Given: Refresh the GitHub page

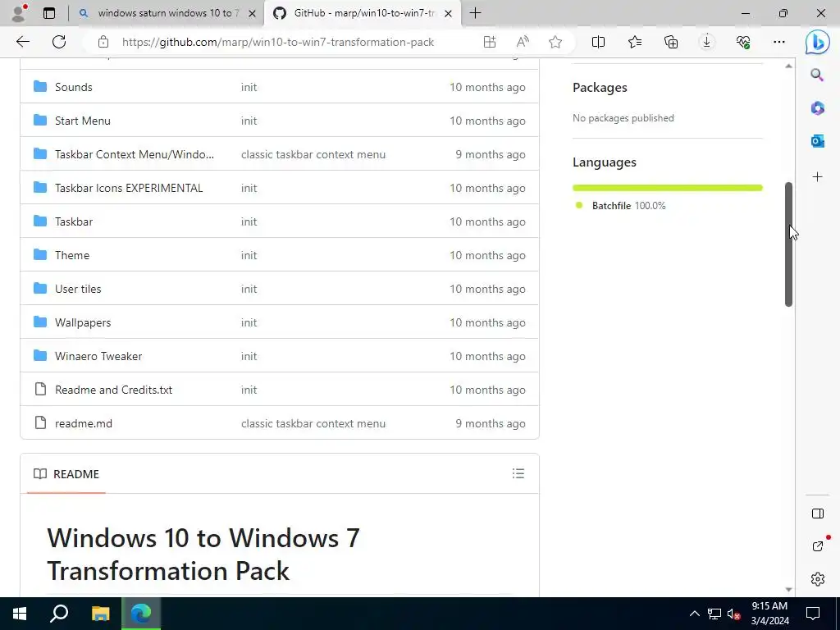Looking at the screenshot, I should click(x=59, y=42).
